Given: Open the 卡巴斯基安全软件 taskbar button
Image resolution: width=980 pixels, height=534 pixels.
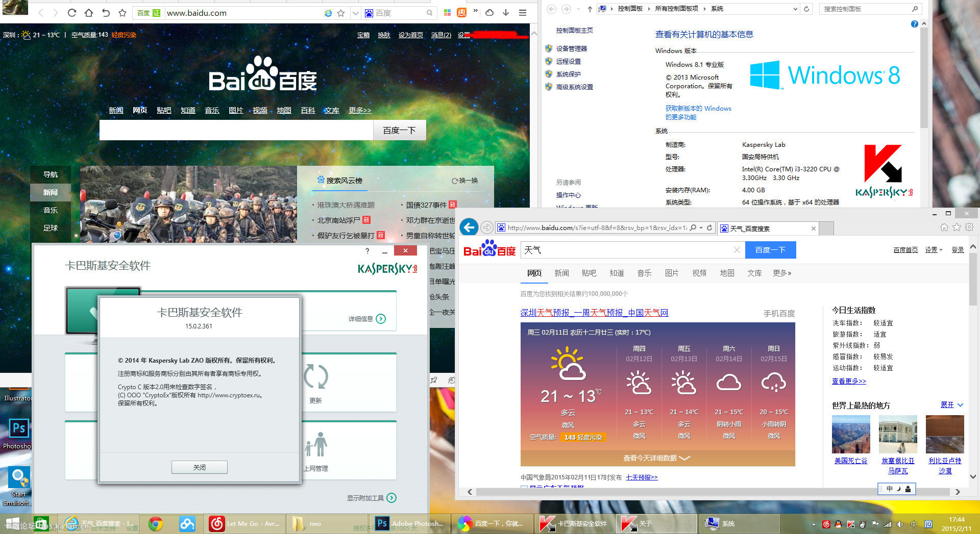Looking at the screenshot, I should point(574,524).
